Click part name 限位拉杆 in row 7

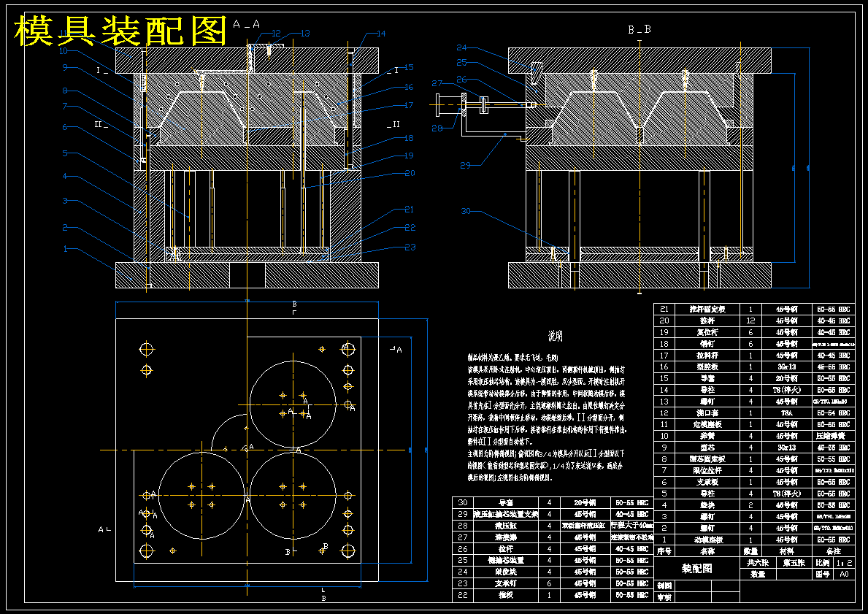(707, 471)
